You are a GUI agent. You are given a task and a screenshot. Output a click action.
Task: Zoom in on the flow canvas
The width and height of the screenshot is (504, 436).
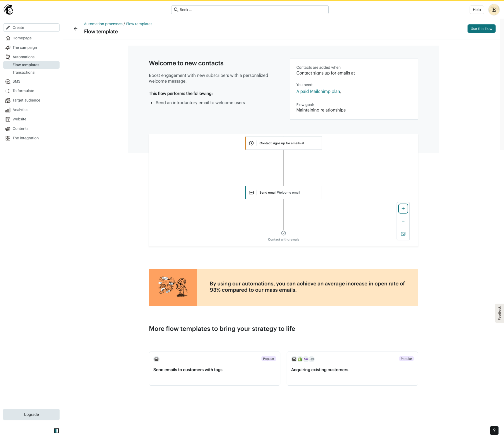click(403, 209)
